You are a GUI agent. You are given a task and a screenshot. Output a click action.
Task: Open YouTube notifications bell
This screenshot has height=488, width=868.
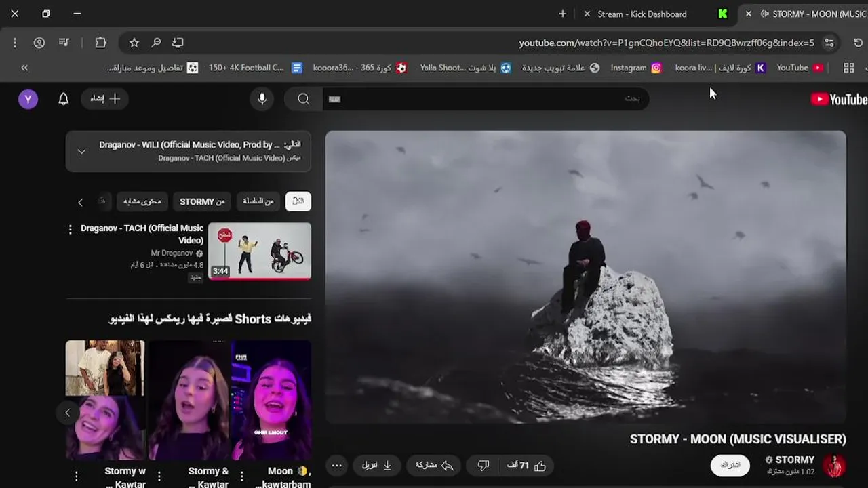63,99
